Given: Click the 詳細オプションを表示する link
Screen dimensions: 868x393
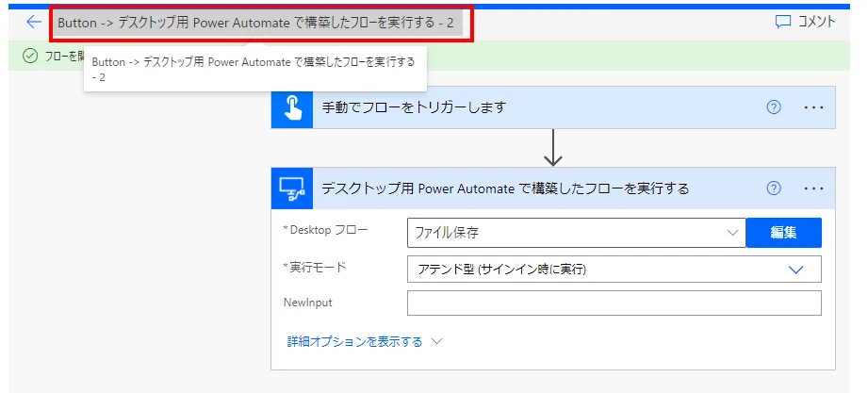Looking at the screenshot, I should point(354,342).
